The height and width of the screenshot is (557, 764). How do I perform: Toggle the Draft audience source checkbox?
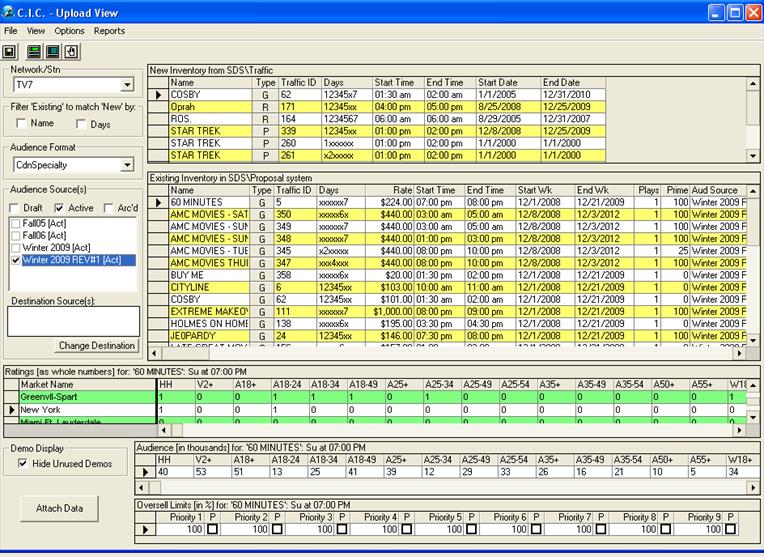point(12,207)
